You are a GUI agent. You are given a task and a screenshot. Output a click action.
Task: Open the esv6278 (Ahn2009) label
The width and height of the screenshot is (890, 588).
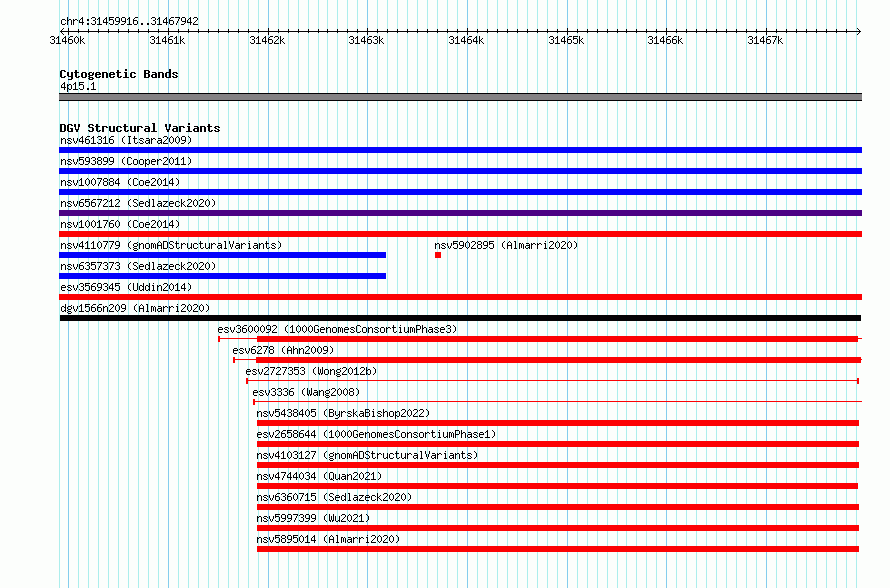[283, 350]
